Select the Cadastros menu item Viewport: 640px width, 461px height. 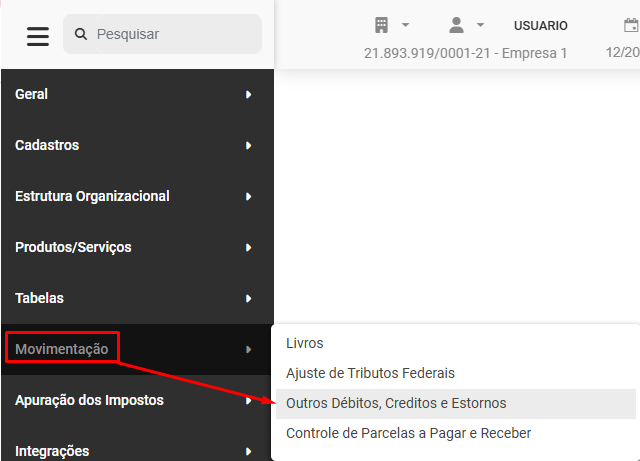(x=137, y=145)
